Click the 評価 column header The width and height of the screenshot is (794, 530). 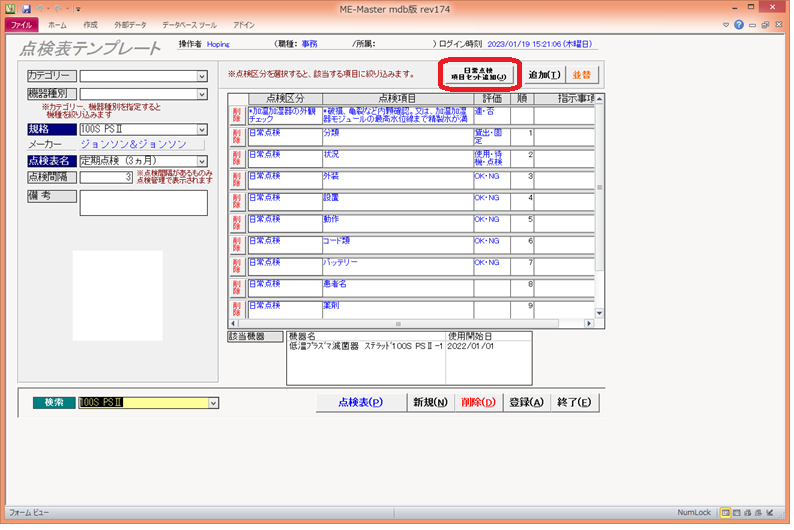click(491, 99)
